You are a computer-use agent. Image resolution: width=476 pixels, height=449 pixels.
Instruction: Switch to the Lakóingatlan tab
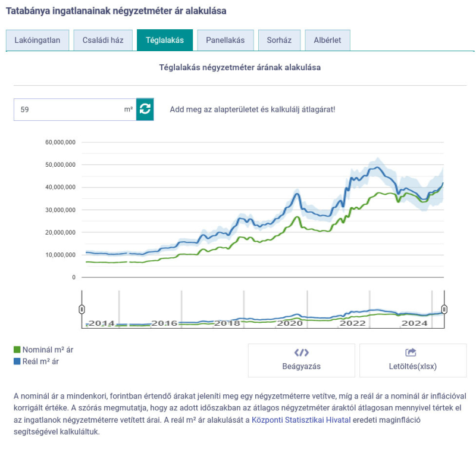click(x=37, y=40)
